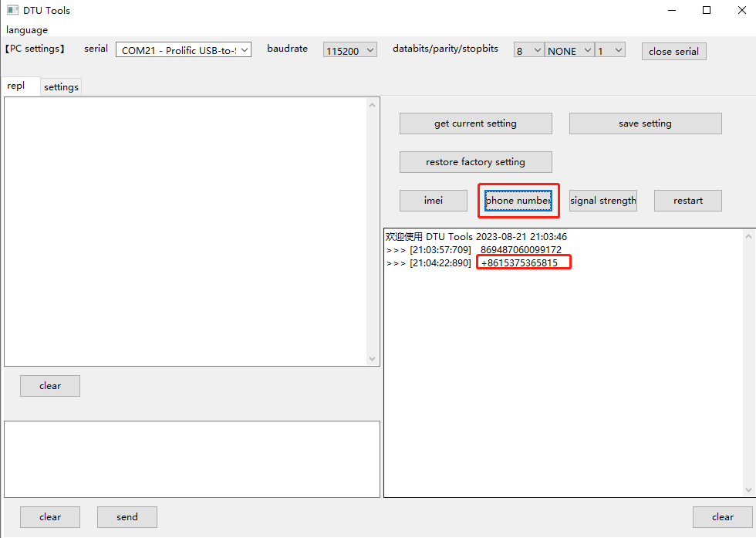Click the DTU Tools app icon in title bar
Viewport: 756px width, 538px height.
(12, 11)
